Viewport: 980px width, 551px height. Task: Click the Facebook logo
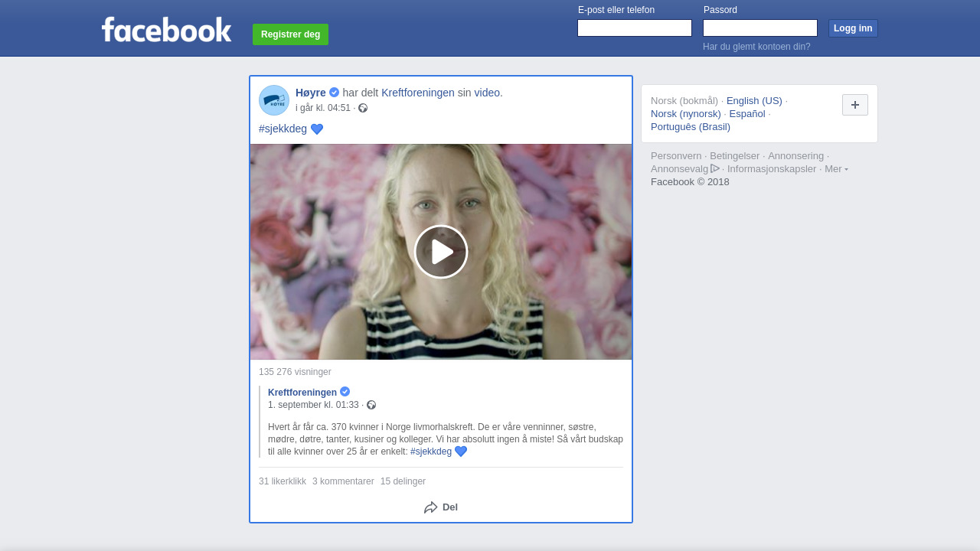click(166, 29)
